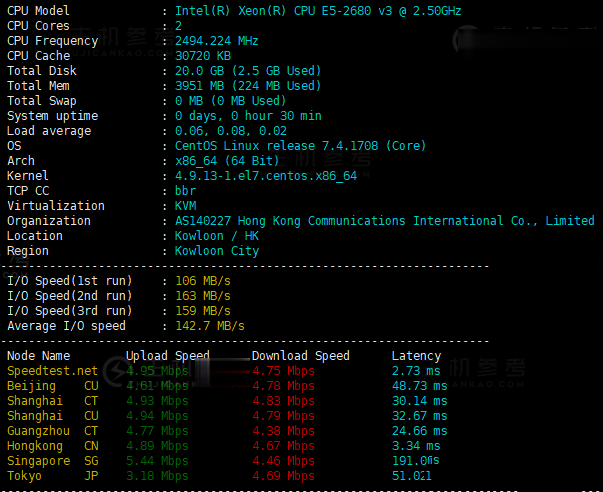This screenshot has height=492, width=603.
Task: Click Total Mem value 3951 MB
Action: pyautogui.click(x=199, y=86)
